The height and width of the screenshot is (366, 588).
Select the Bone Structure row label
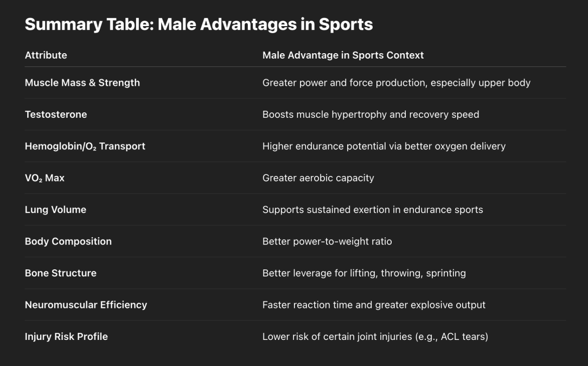60,273
